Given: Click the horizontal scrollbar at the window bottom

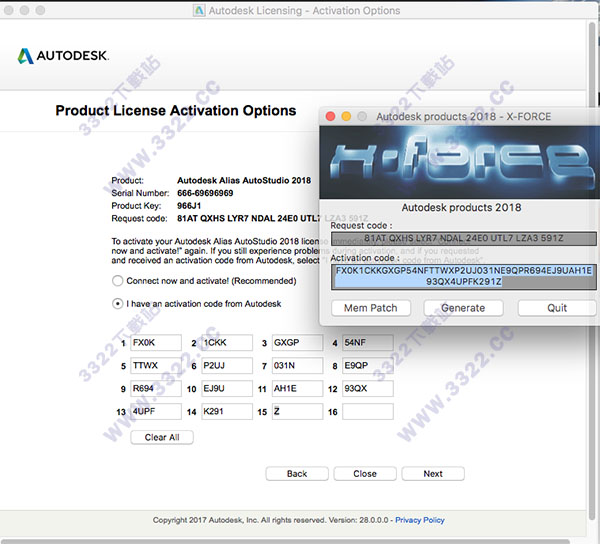Looking at the screenshot, I should click(285, 541).
